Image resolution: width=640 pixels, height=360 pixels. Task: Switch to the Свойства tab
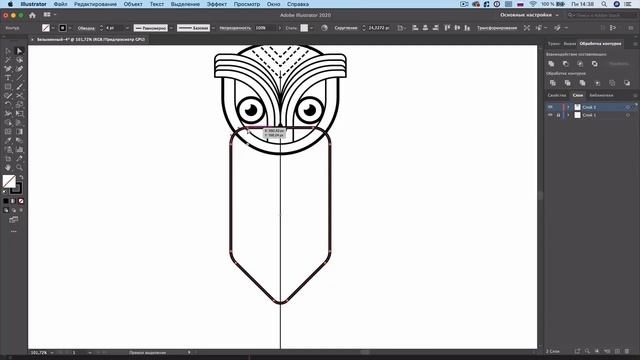coord(557,95)
